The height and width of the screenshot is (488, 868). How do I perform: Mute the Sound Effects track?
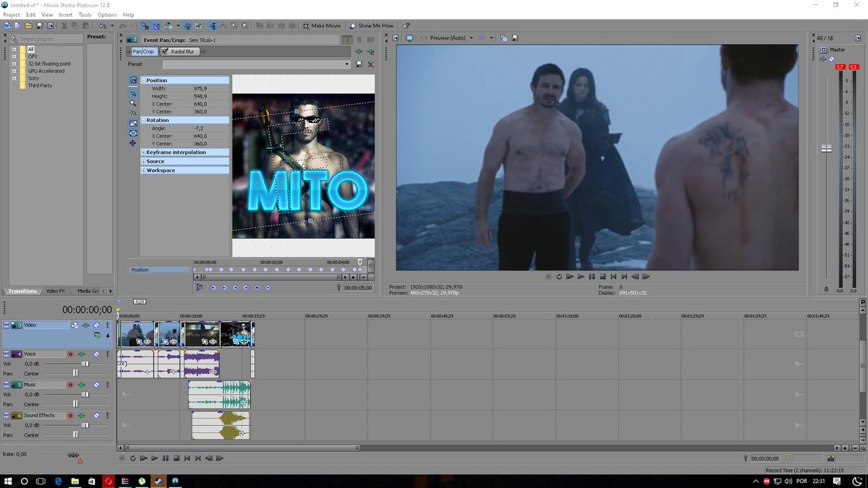(x=95, y=416)
